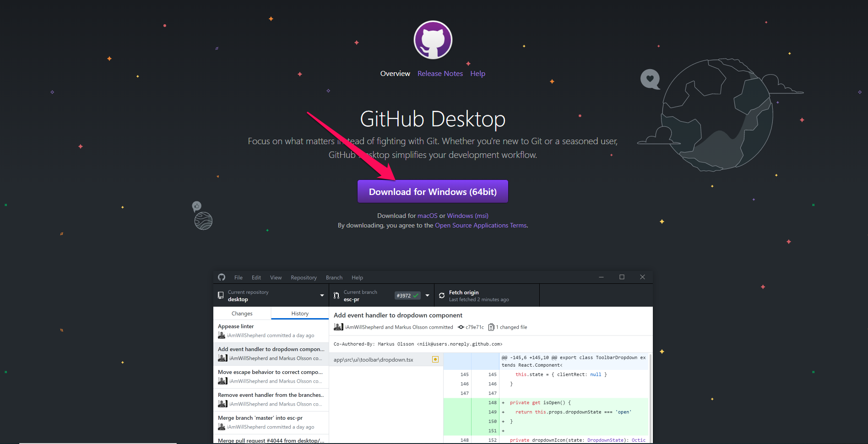Expand the Current repository dropdown arrow
This screenshot has width=868, height=444.
point(322,296)
